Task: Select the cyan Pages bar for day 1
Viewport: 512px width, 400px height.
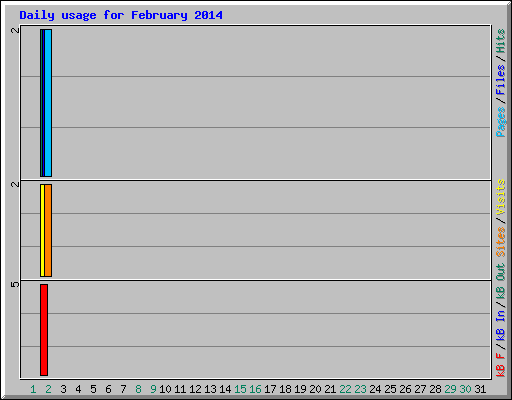Action: [48, 103]
